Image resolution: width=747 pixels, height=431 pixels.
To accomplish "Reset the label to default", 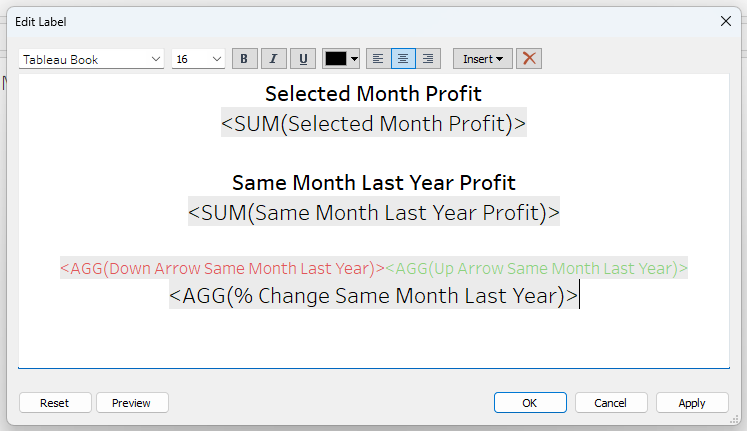I will click(55, 403).
